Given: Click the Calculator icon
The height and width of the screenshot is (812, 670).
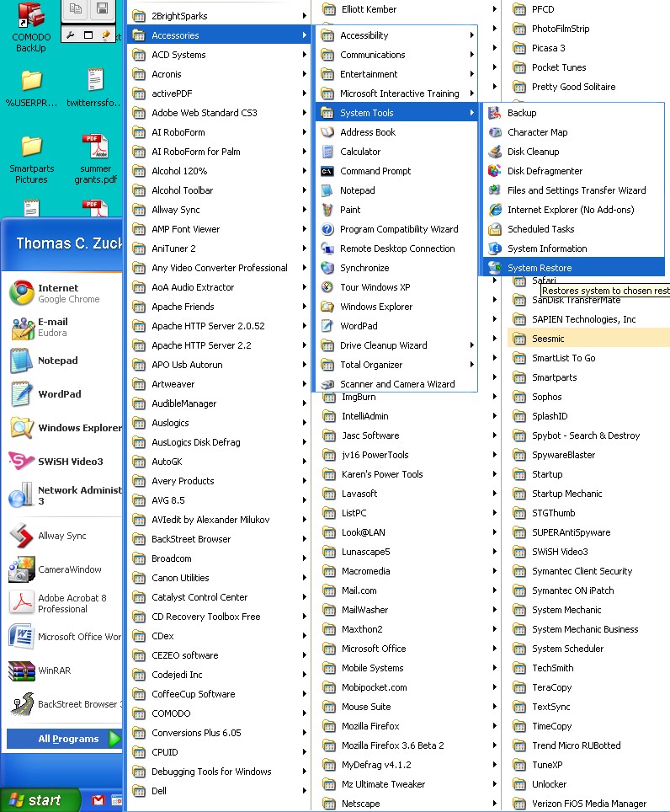Looking at the screenshot, I should [x=327, y=152].
